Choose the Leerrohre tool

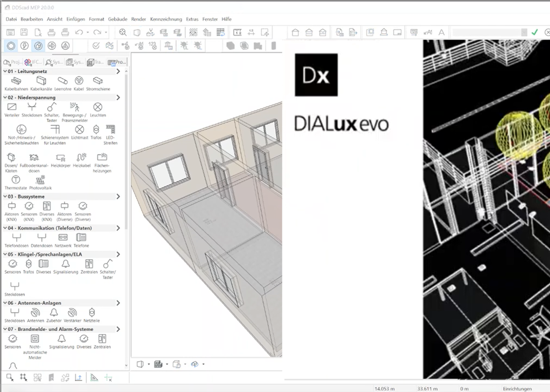pos(63,84)
